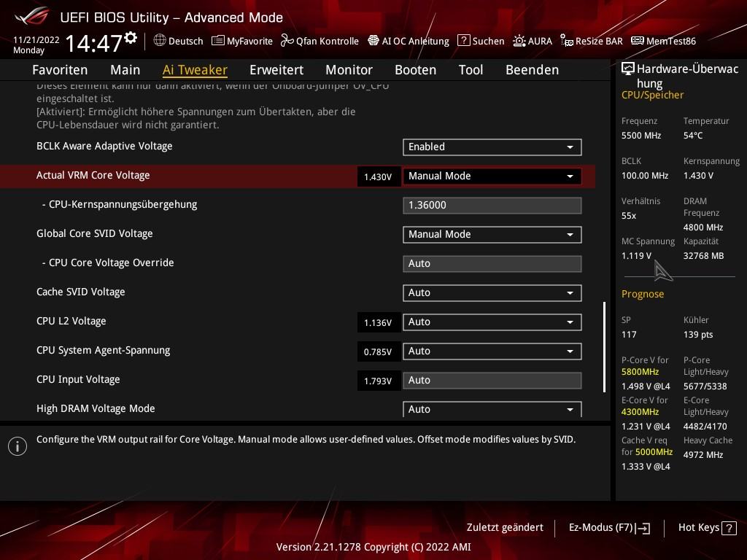Select High DRAM Voltage Mode label
This screenshot has height=560, width=747.
tap(96, 408)
